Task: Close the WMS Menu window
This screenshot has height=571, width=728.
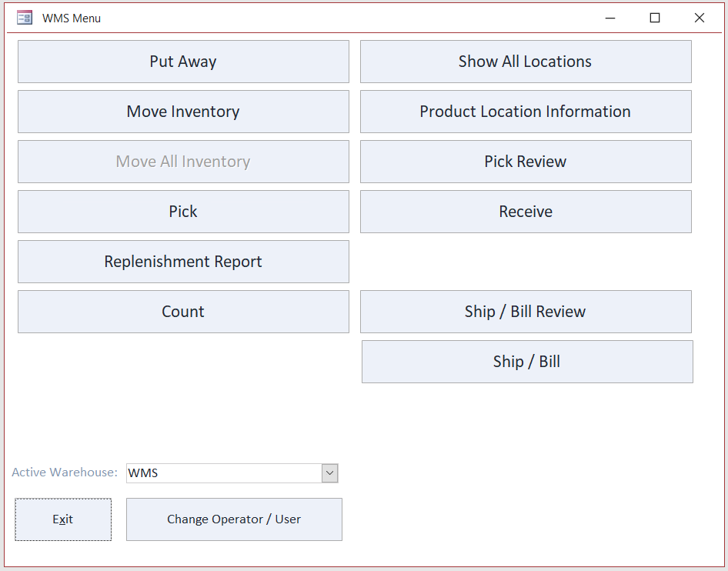Action: 700,18
